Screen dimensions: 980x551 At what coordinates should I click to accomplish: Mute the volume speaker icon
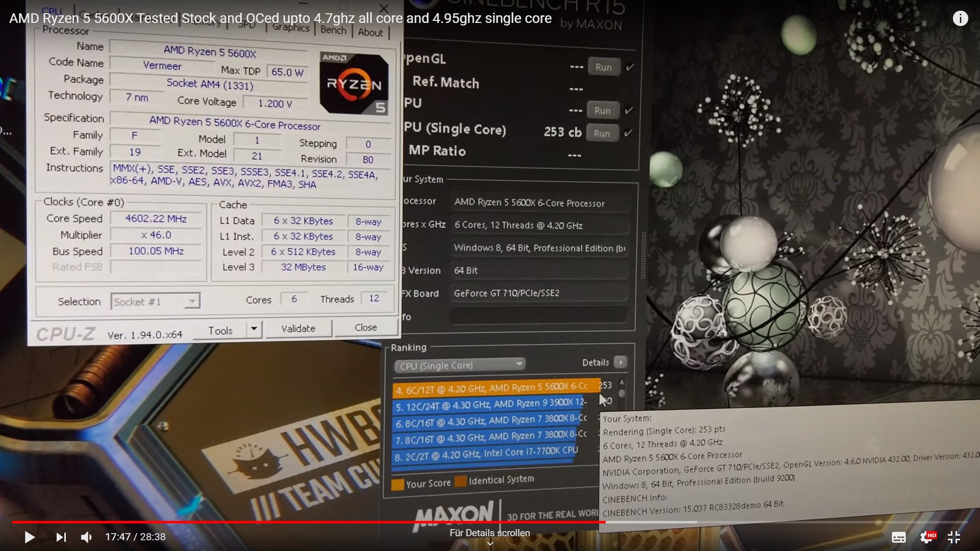[86, 537]
